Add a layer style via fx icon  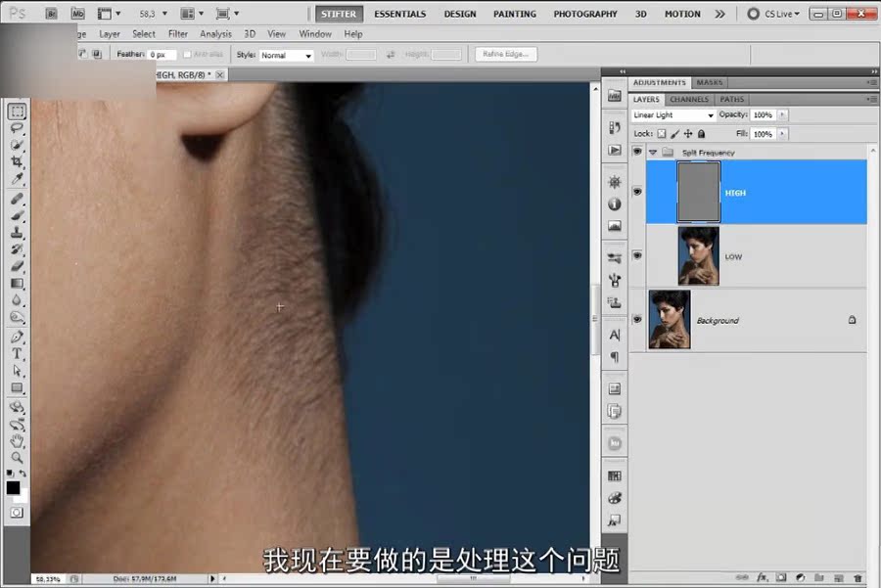[x=763, y=577]
